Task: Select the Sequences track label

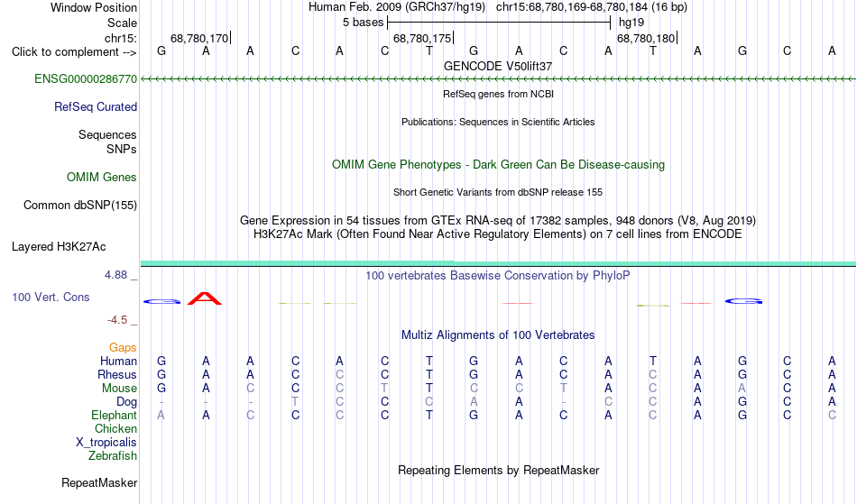Action: (x=107, y=135)
